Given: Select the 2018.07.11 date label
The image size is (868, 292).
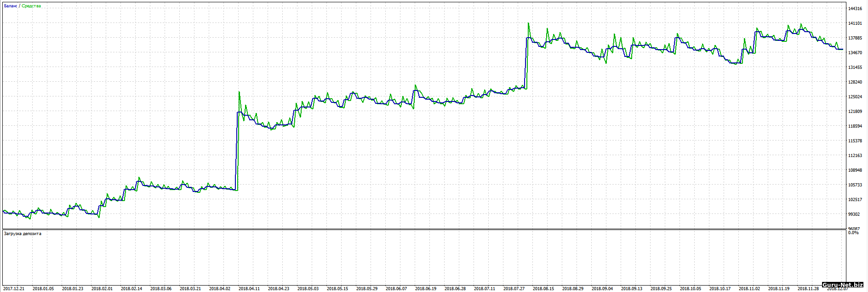Looking at the screenshot, I should tap(485, 289).
